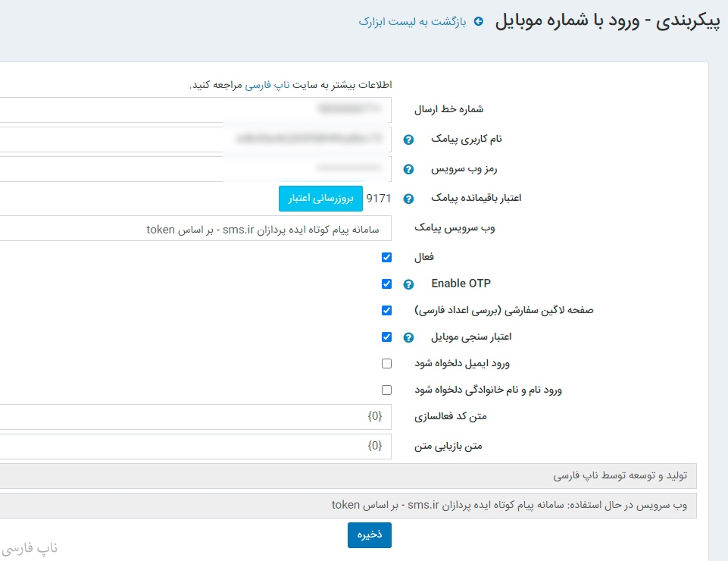Disable صفحه لاگین سفارشی checkbox
This screenshot has width=728, height=561.
tap(387, 311)
